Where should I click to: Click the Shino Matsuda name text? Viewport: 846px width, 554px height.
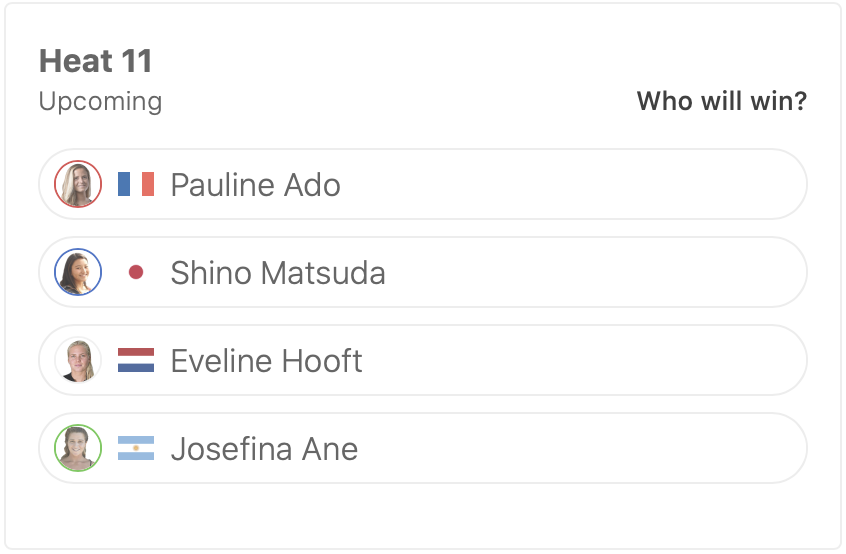tap(278, 273)
